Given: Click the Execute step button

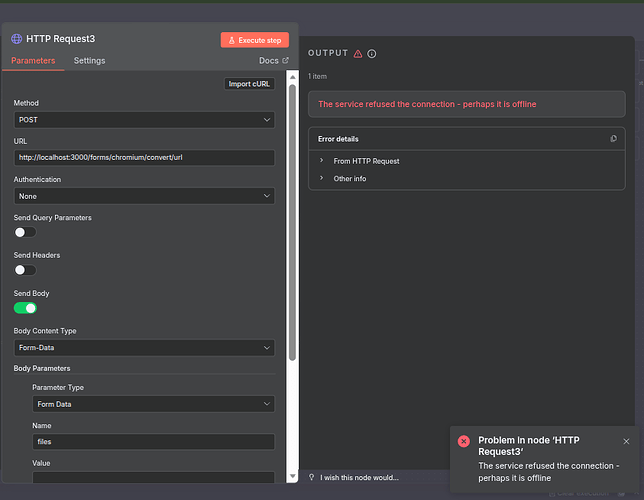Looking at the screenshot, I should pos(255,40).
